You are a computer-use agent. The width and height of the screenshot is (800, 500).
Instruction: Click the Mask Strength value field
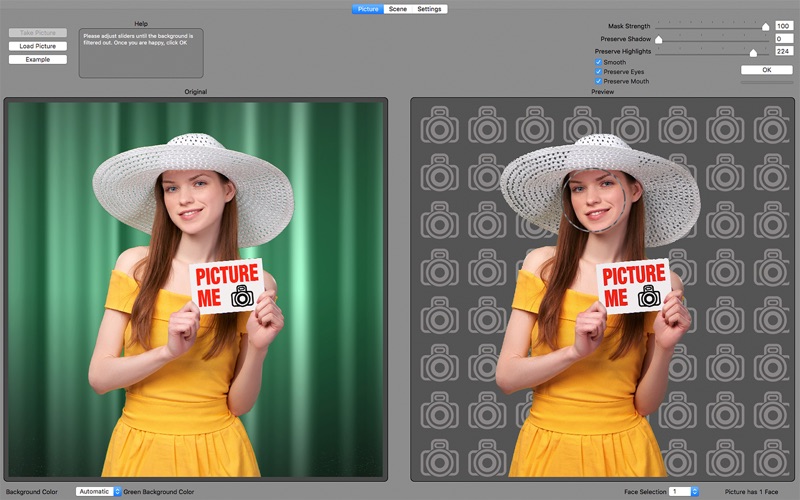pyautogui.click(x=783, y=26)
